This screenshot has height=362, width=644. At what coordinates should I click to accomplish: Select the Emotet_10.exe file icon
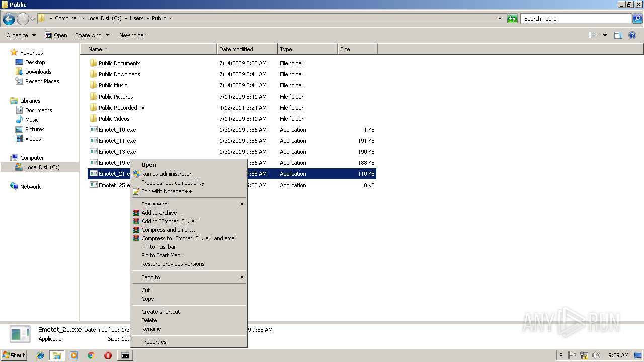(x=93, y=130)
